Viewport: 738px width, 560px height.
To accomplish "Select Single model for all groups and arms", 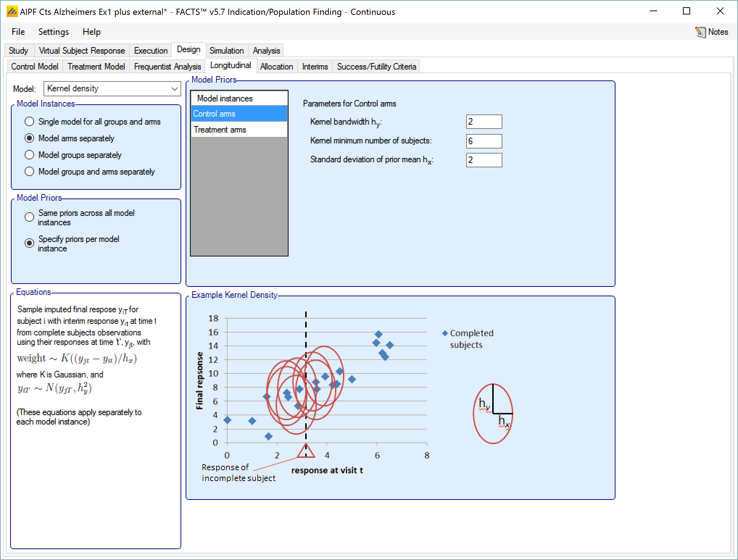I will (29, 122).
